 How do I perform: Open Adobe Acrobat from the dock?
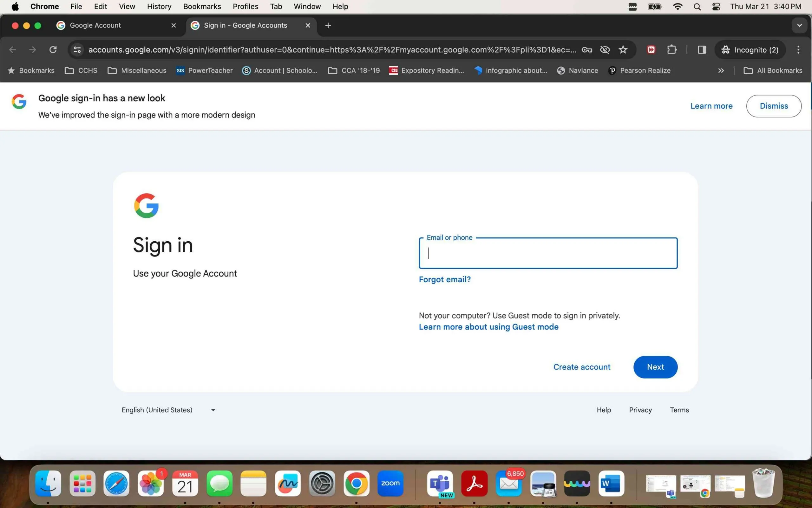(474, 484)
